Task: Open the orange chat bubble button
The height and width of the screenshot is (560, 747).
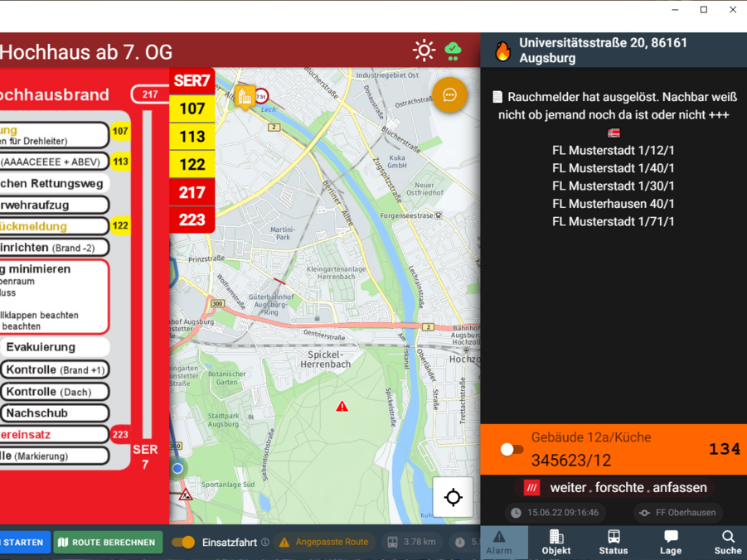Action: pyautogui.click(x=449, y=95)
